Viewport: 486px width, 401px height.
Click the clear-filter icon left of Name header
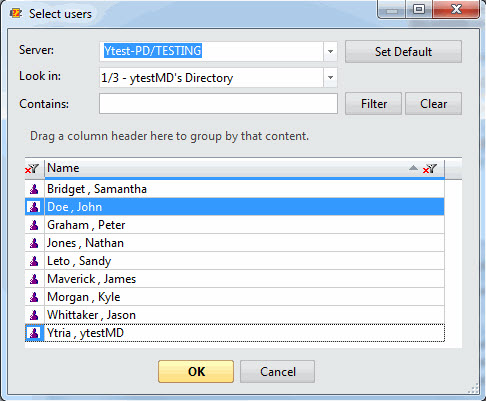[x=32, y=169]
